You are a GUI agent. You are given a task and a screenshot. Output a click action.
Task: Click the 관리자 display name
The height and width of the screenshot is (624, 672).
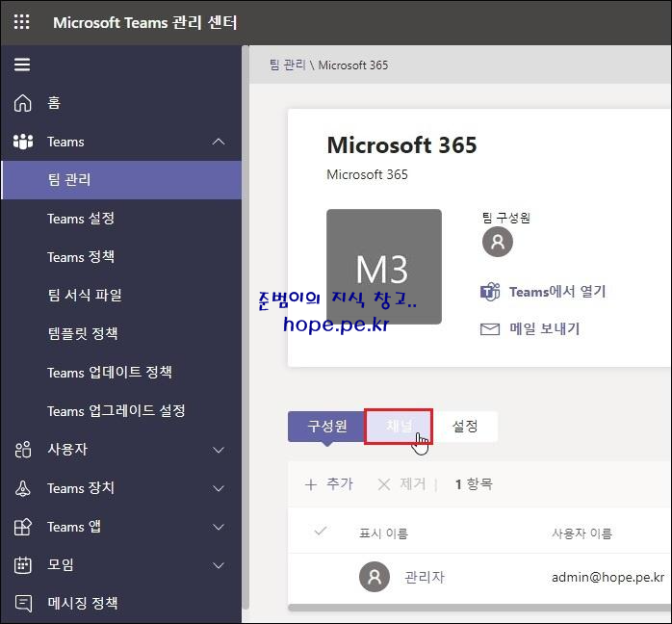tap(425, 577)
